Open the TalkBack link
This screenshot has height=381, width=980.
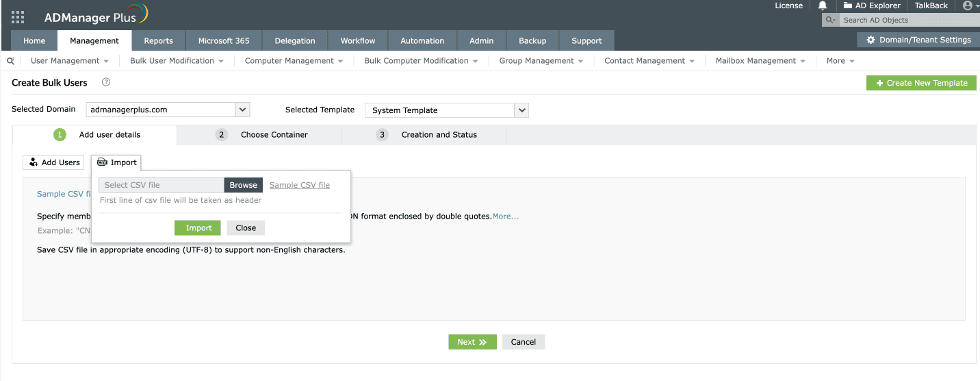pyautogui.click(x=931, y=5)
